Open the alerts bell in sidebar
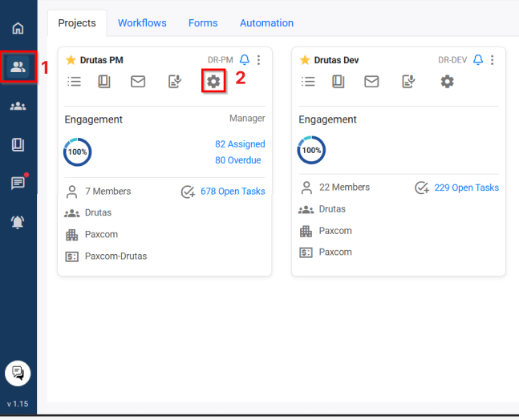The image size is (519, 420). [x=18, y=222]
